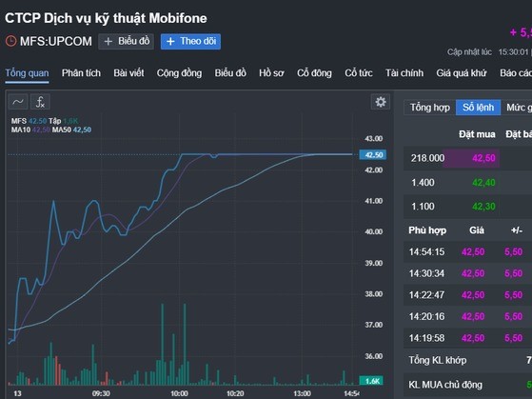Click the 40.00 price axis label
The image size is (532, 399).
pos(374,231)
